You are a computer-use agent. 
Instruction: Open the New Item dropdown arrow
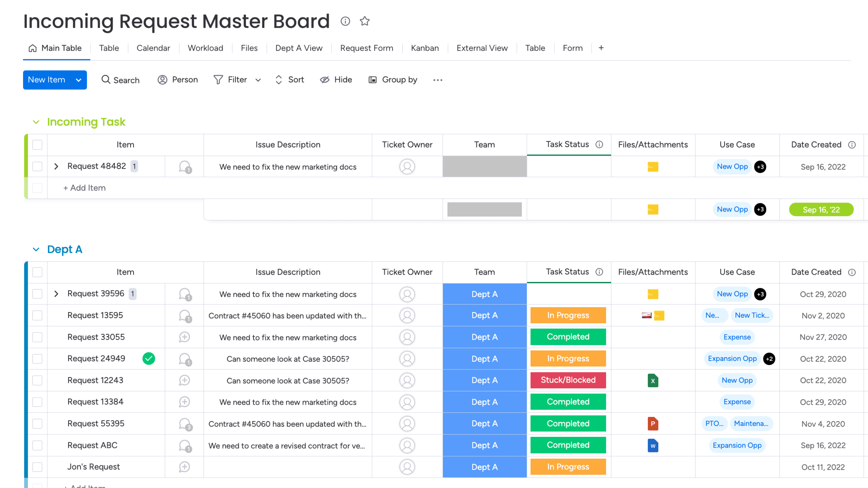(79, 80)
